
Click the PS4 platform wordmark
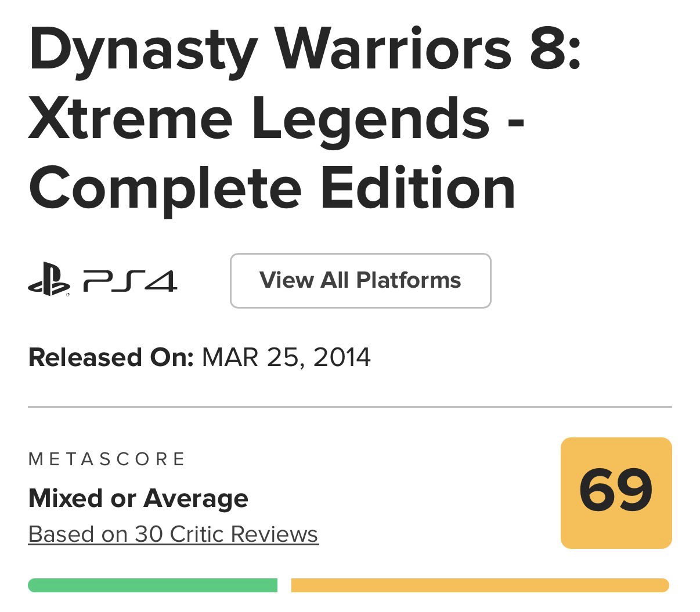click(130, 281)
